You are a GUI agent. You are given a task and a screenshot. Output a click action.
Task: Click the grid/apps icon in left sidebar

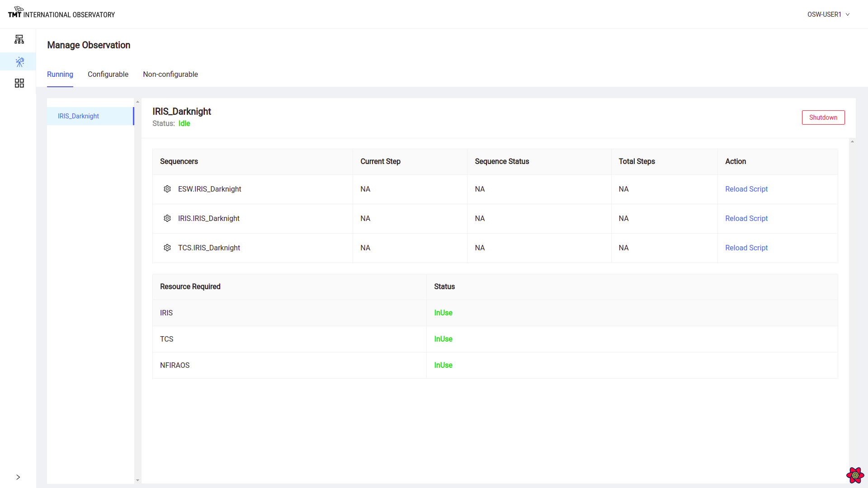[19, 84]
